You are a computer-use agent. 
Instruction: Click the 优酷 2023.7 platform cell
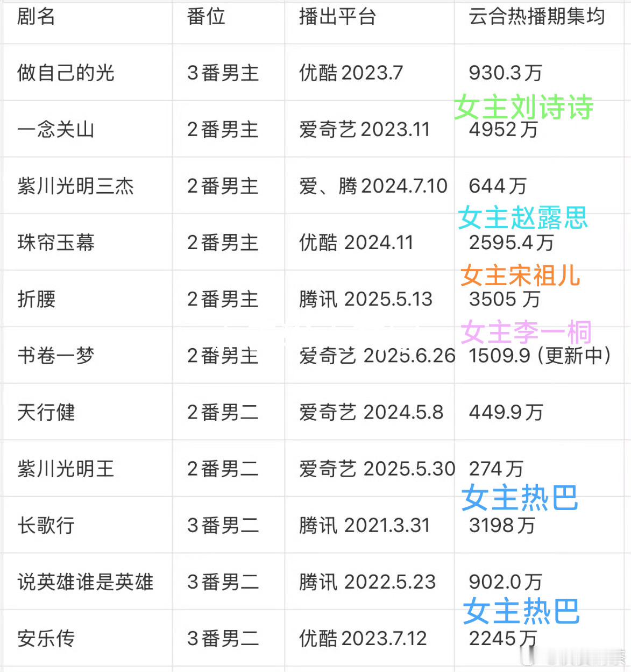[351, 73]
